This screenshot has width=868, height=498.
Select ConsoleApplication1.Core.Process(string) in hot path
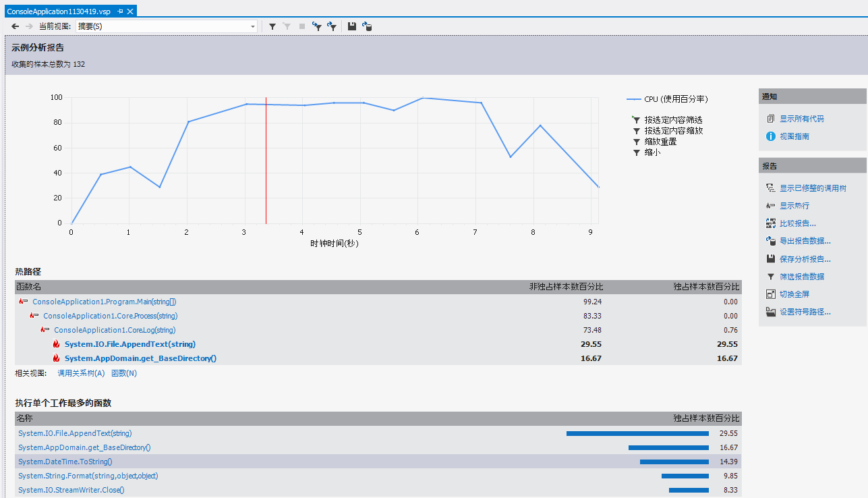[110, 316]
